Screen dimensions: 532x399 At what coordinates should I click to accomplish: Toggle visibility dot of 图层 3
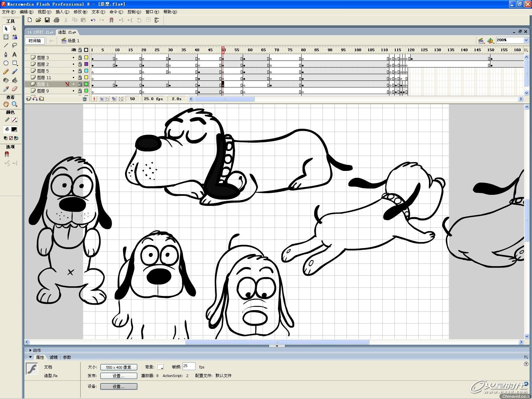click(x=73, y=58)
